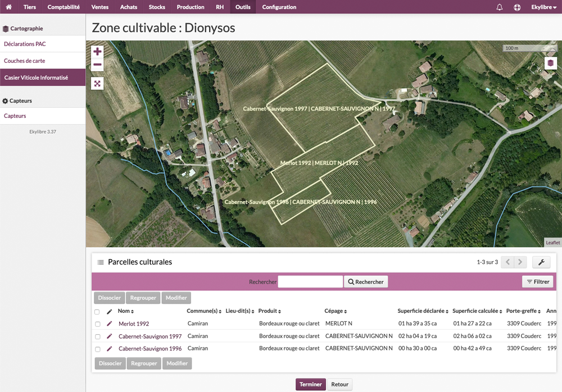
Task: Open the Production menu
Action: [x=191, y=7]
